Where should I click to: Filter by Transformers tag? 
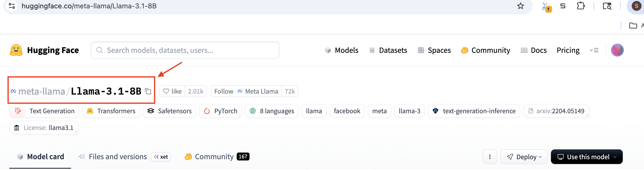pos(111,111)
